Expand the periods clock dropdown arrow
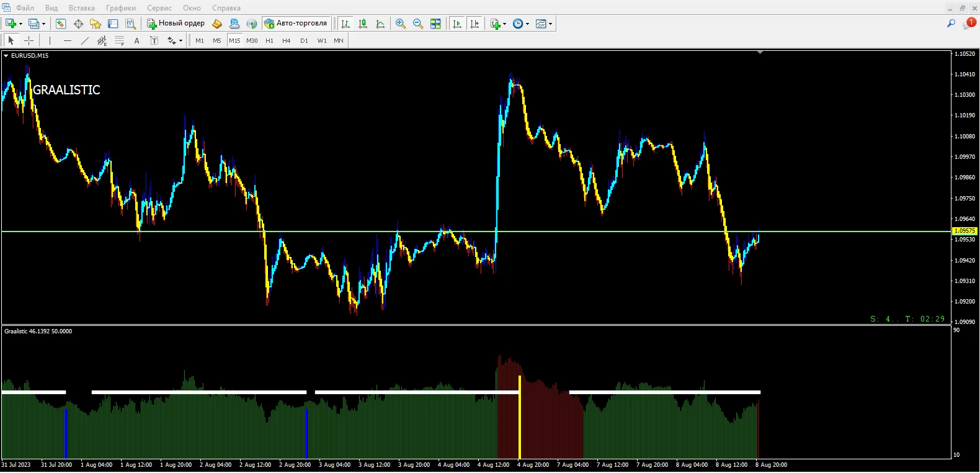This screenshot has width=980, height=473. pyautogui.click(x=527, y=24)
